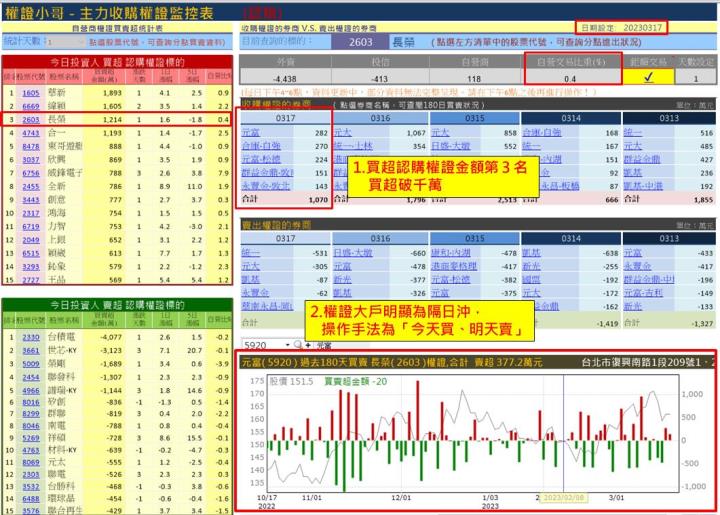Open stock code 5269 祥碩 link

[x=31, y=438]
